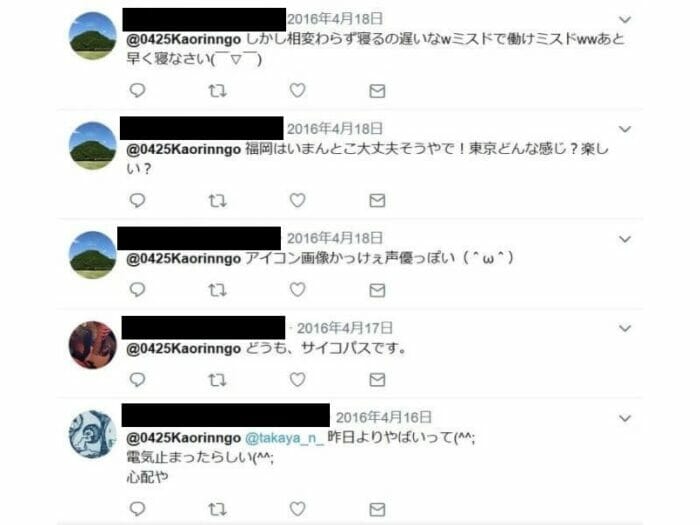
Task: Like the アイコン画像かっけぇ tweet
Action: tap(297, 290)
